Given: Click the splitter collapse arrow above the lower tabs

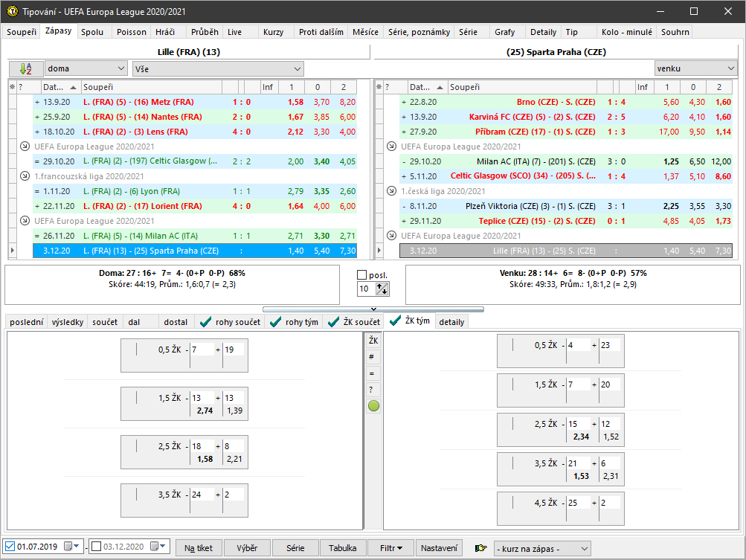Looking at the screenshot, I should click(x=373, y=309).
